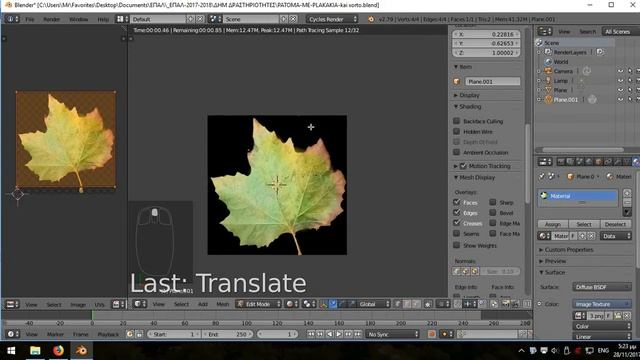Select the Lamp object in outliner
Viewport: 640px width, 360px height.
coord(560,80)
